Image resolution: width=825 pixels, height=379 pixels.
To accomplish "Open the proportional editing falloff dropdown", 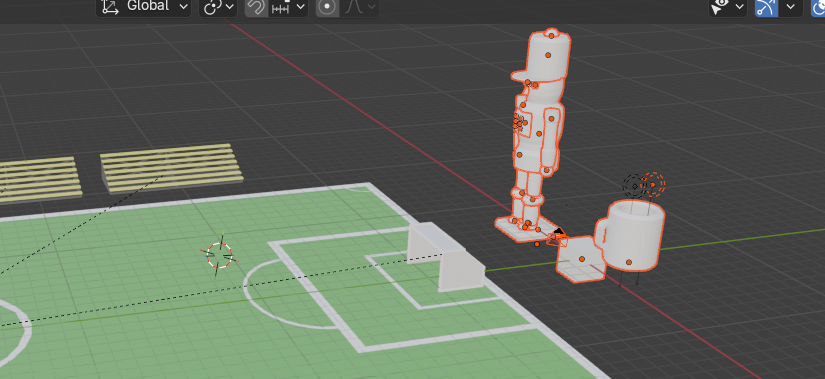I will (359, 7).
